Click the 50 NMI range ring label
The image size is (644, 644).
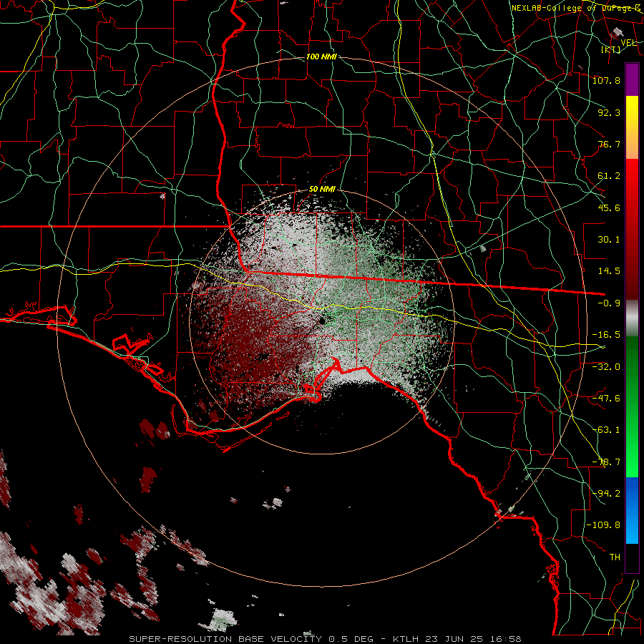322,190
